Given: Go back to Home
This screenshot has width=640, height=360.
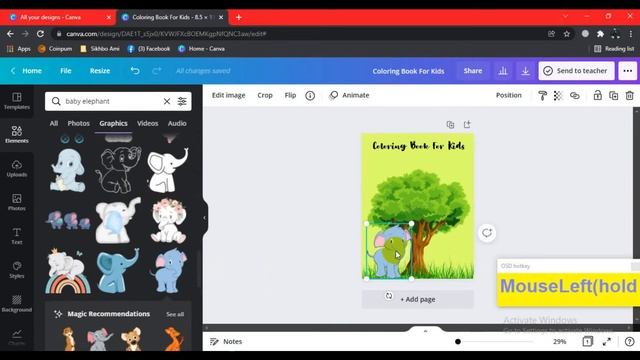Looking at the screenshot, I should pos(27,71).
